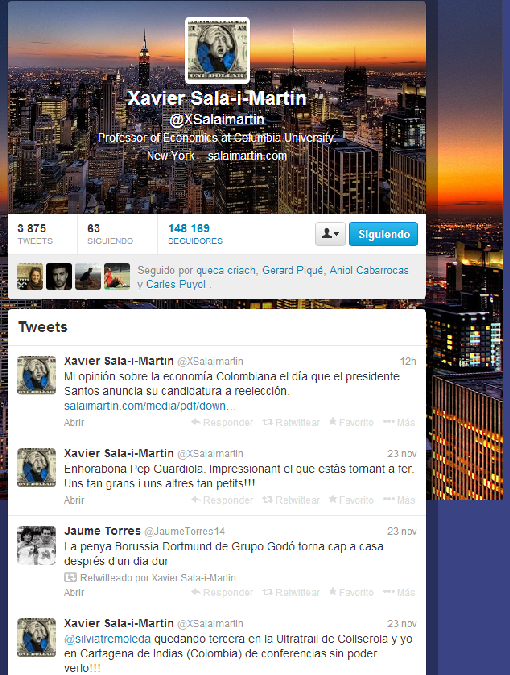Screen dimensions: 510x675
Task: Open the user actions dropdown button
Action: tap(330, 234)
